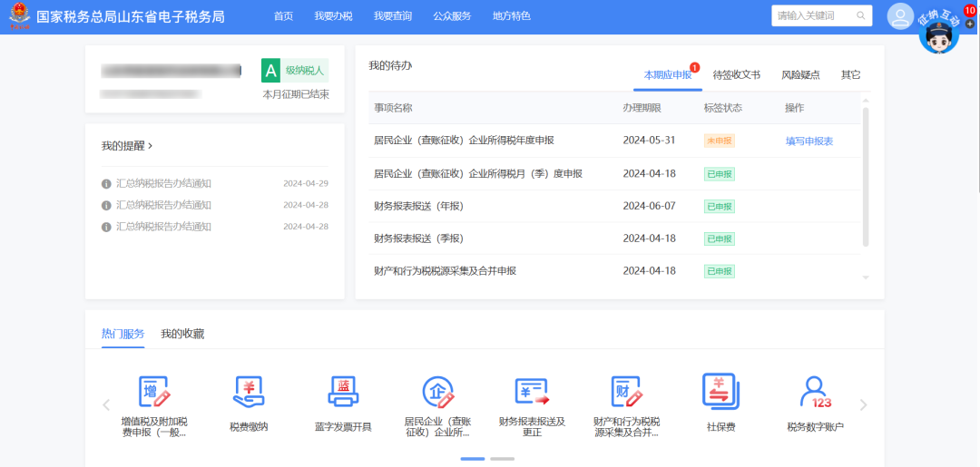Select the first carousel page indicator
Screen dimensions: 980x467
point(473,459)
